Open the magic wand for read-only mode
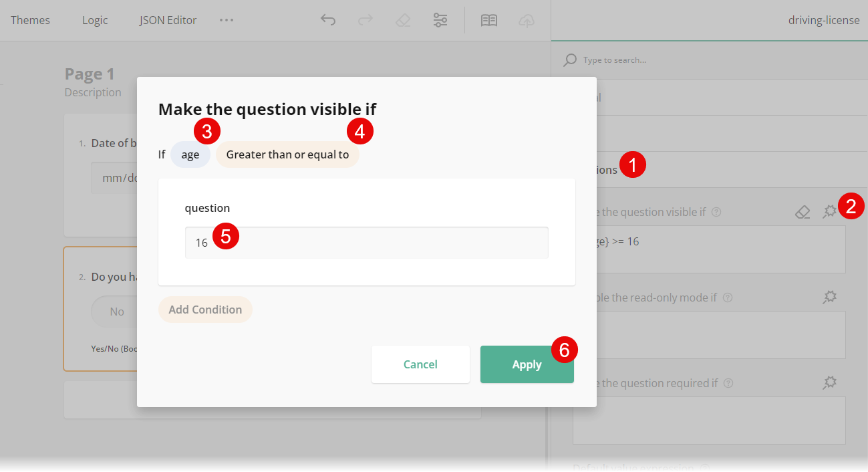Screen dimensions: 868x472 coord(829,297)
